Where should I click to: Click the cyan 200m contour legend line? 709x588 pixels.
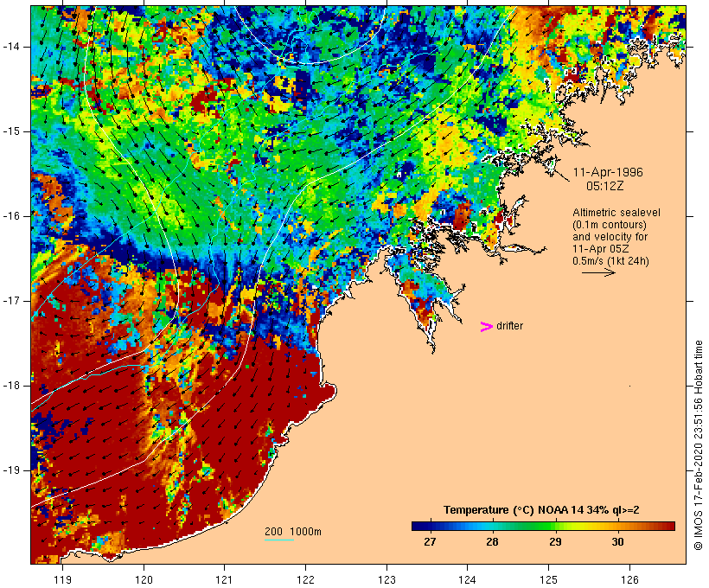point(279,540)
